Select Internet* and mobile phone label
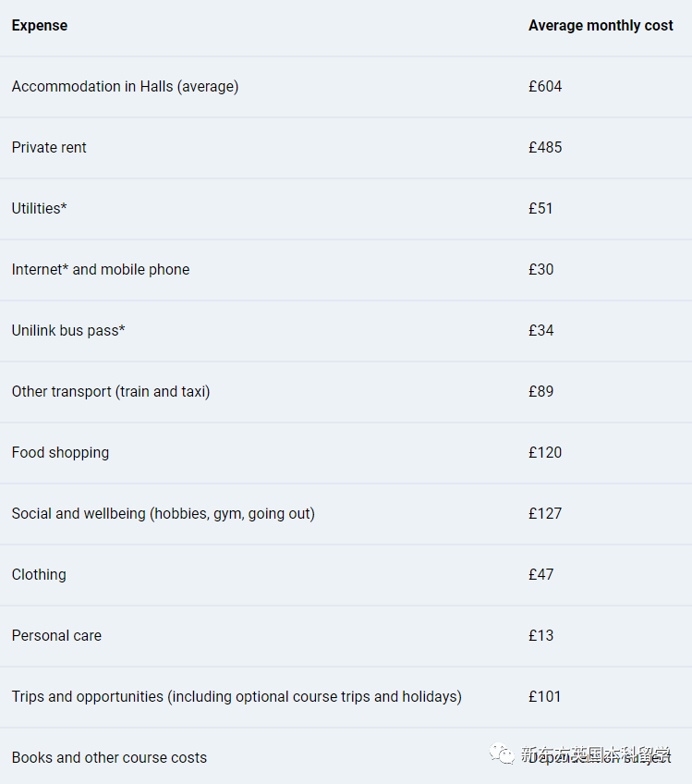692x784 pixels. coord(101,270)
